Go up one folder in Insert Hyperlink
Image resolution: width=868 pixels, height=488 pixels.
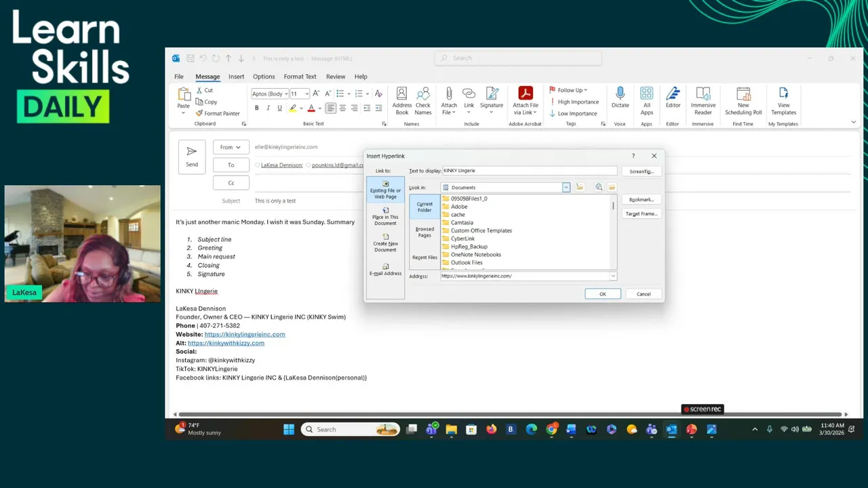pos(580,187)
